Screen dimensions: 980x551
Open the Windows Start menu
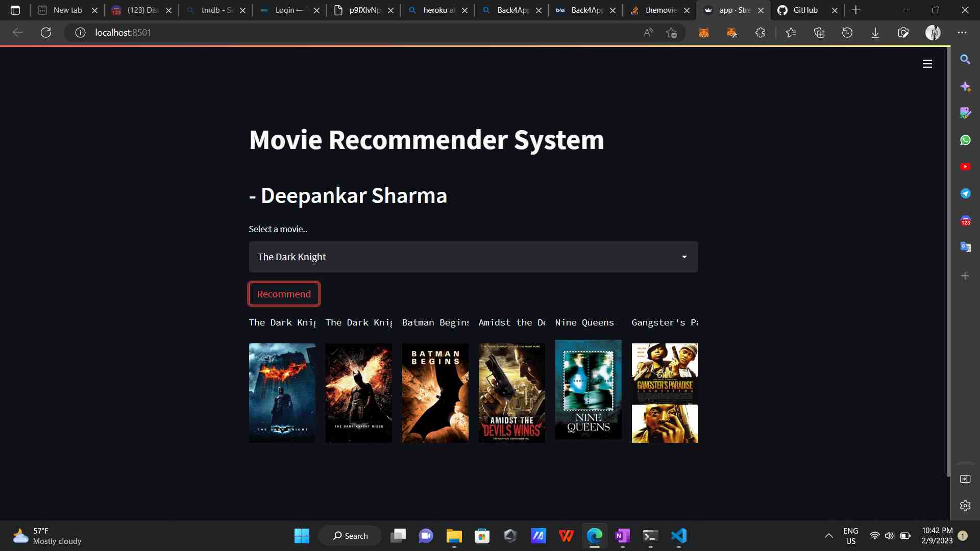[x=302, y=536]
